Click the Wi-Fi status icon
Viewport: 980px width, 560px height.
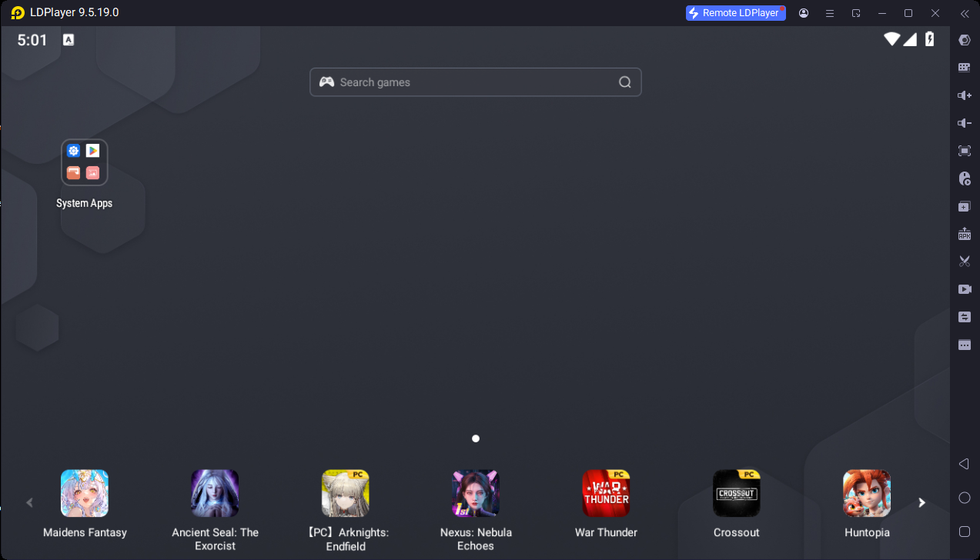point(892,39)
